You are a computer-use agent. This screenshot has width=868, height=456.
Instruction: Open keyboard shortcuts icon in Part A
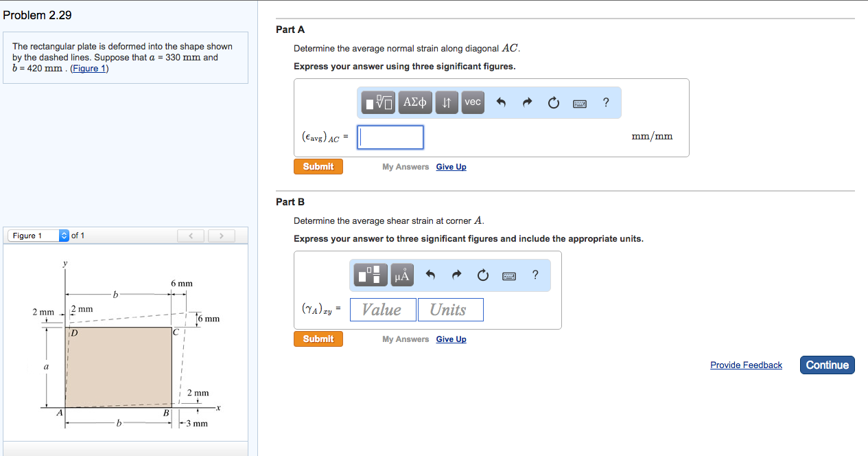580,104
